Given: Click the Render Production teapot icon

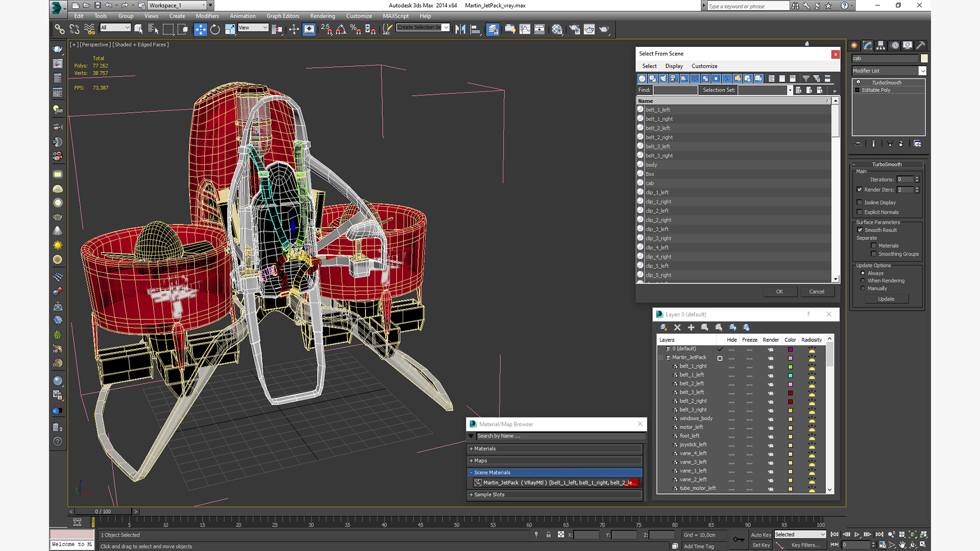Looking at the screenshot, I should point(604,30).
